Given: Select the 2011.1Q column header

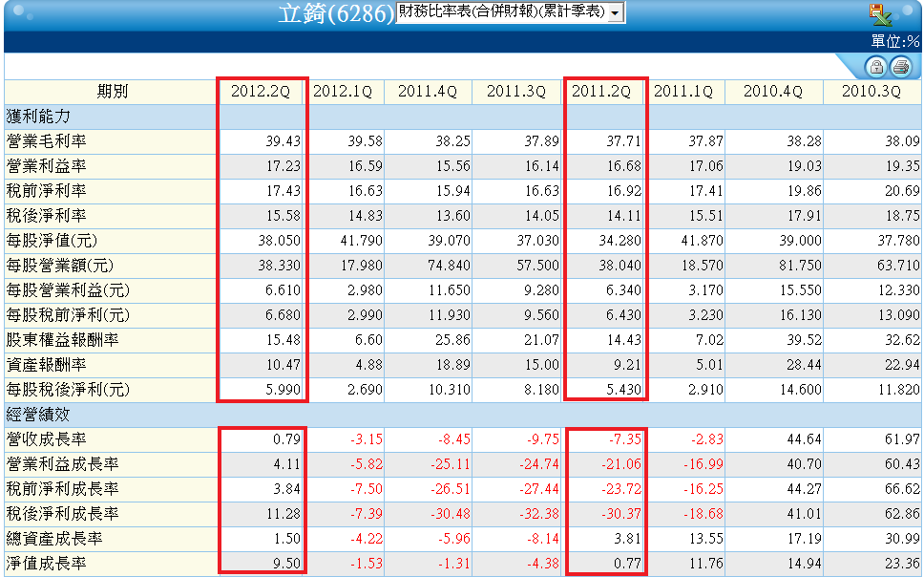Looking at the screenshot, I should [x=683, y=92].
